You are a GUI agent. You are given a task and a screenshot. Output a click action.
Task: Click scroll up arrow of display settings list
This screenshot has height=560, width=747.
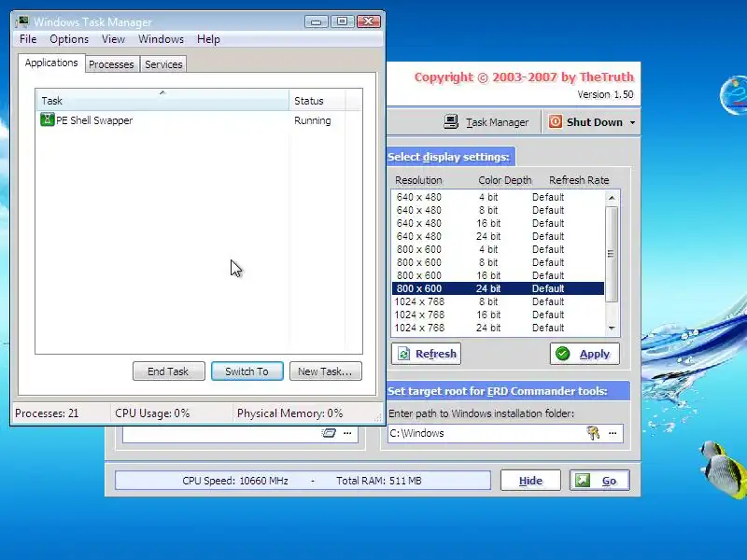tap(613, 198)
